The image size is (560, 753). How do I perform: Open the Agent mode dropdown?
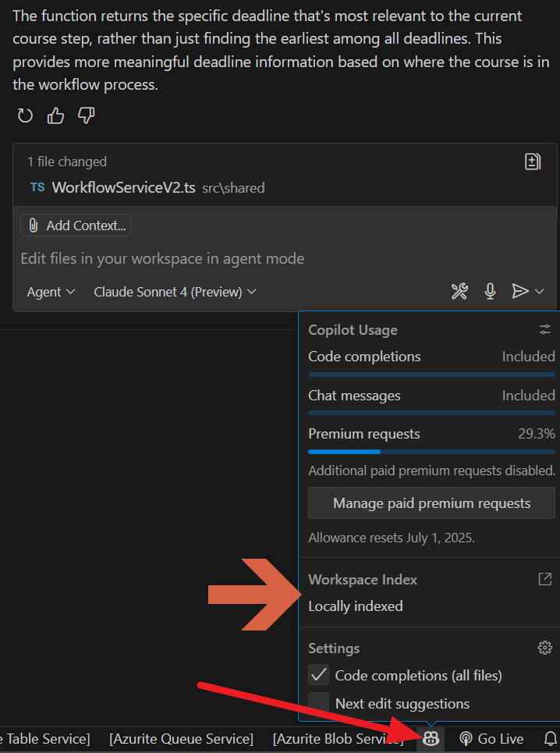pyautogui.click(x=51, y=292)
